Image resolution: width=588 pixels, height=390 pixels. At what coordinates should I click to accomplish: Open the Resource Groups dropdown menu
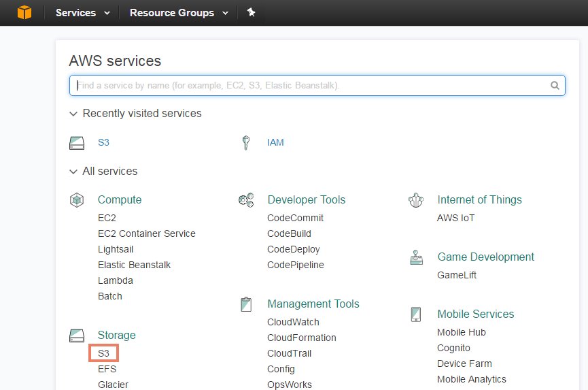179,13
